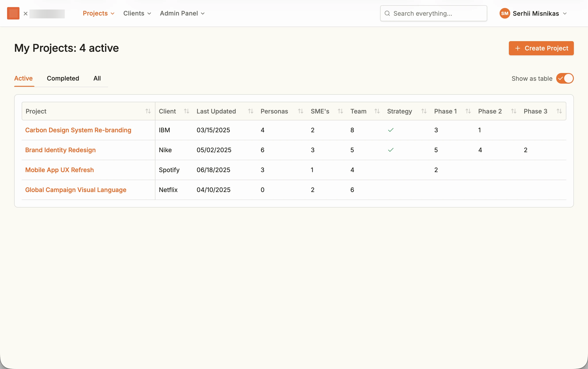Click the IBM client cell
Image resolution: width=588 pixels, height=369 pixels.
pyautogui.click(x=164, y=130)
